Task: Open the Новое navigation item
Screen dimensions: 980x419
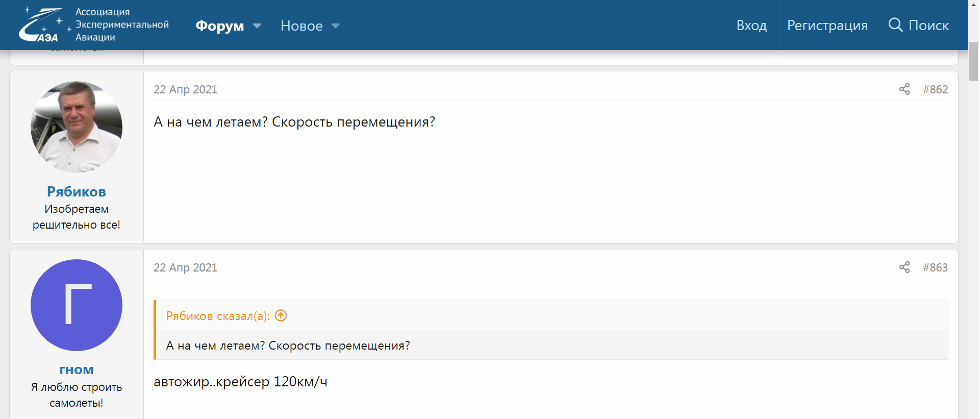Action: tap(301, 26)
